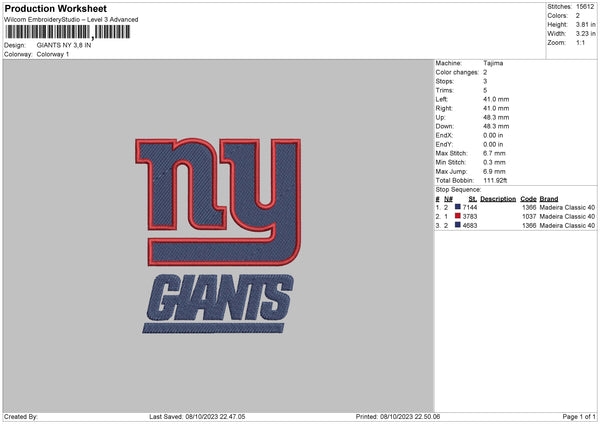Image resolution: width=600 pixels, height=424 pixels.
Task: Click the 'Stops:' label
Action: point(445,81)
